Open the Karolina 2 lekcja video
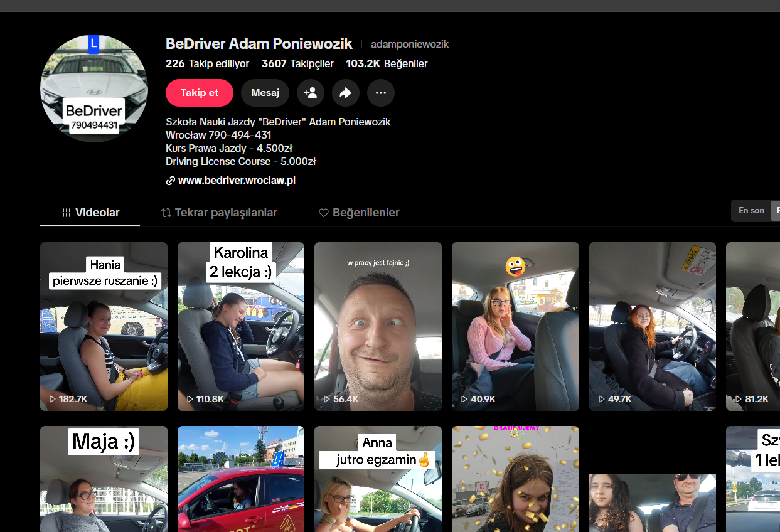 tap(241, 326)
